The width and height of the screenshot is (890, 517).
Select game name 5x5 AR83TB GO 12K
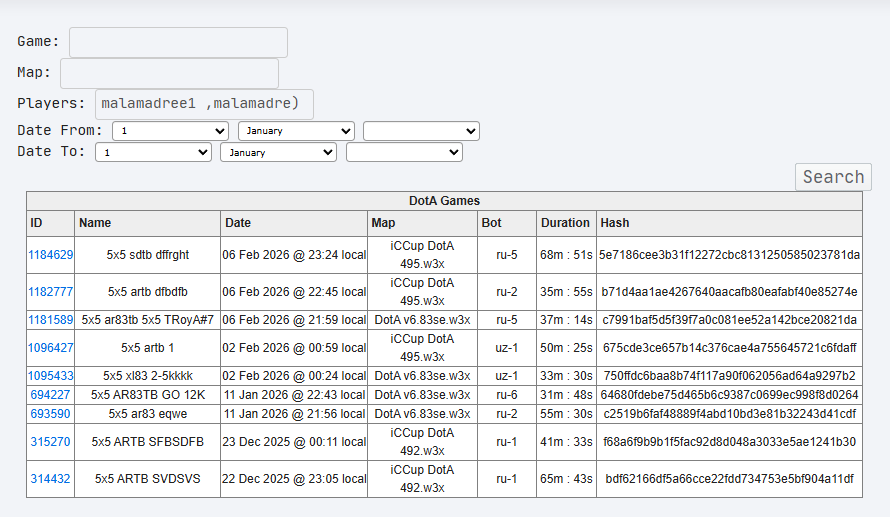148,395
